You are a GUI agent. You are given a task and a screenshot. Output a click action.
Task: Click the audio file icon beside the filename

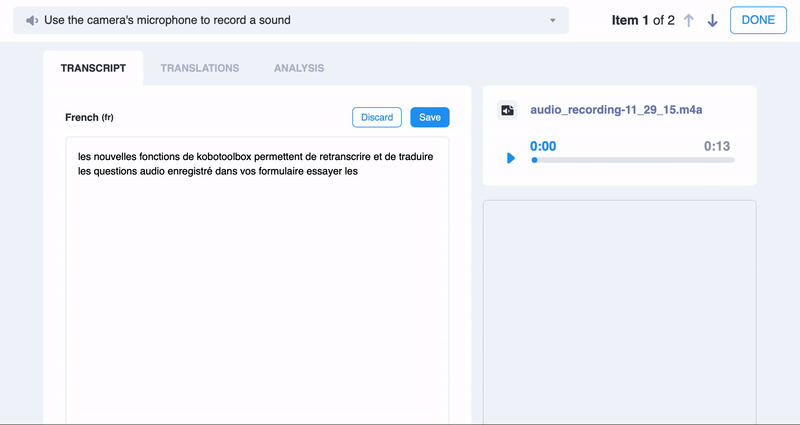tap(508, 110)
